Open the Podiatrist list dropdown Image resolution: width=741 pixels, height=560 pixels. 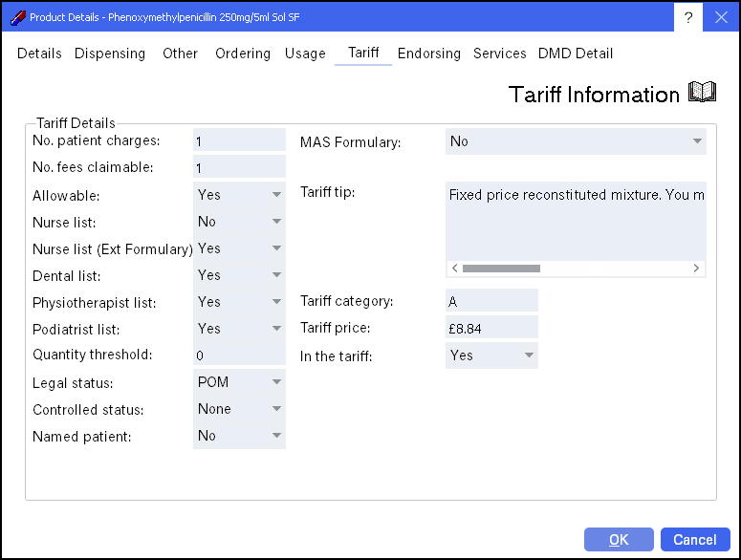[240, 329]
